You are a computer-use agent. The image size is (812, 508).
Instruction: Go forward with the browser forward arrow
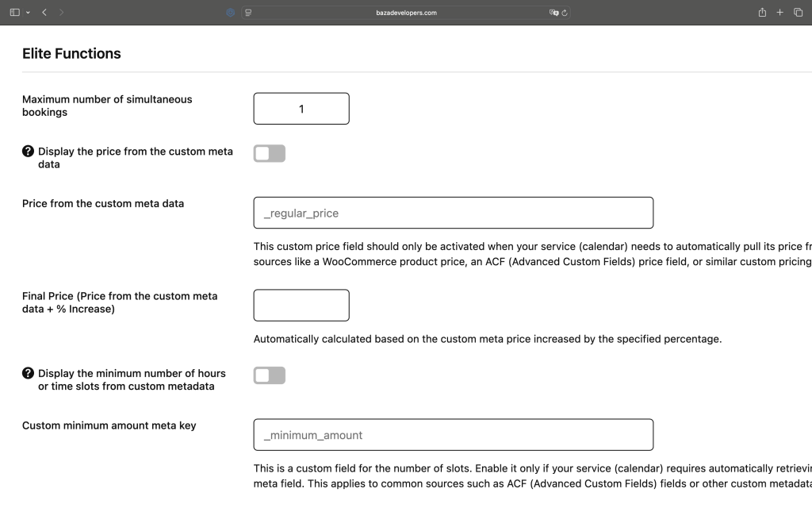click(61, 13)
